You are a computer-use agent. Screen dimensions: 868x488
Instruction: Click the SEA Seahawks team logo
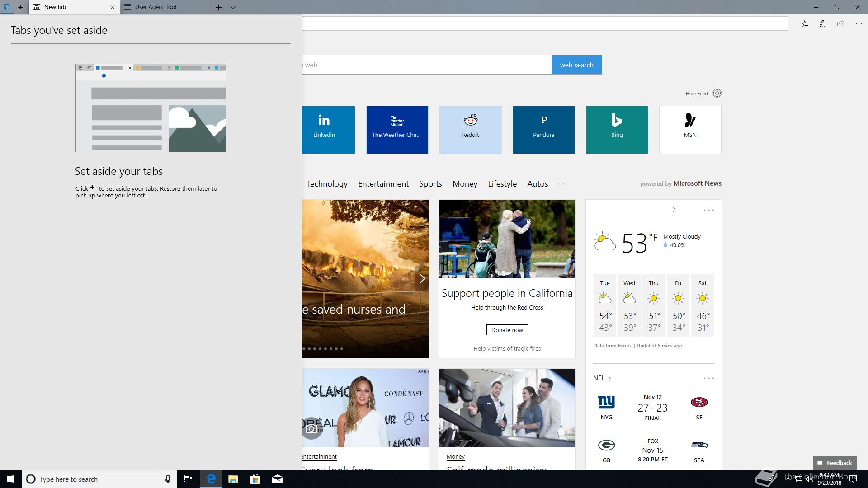point(699,445)
